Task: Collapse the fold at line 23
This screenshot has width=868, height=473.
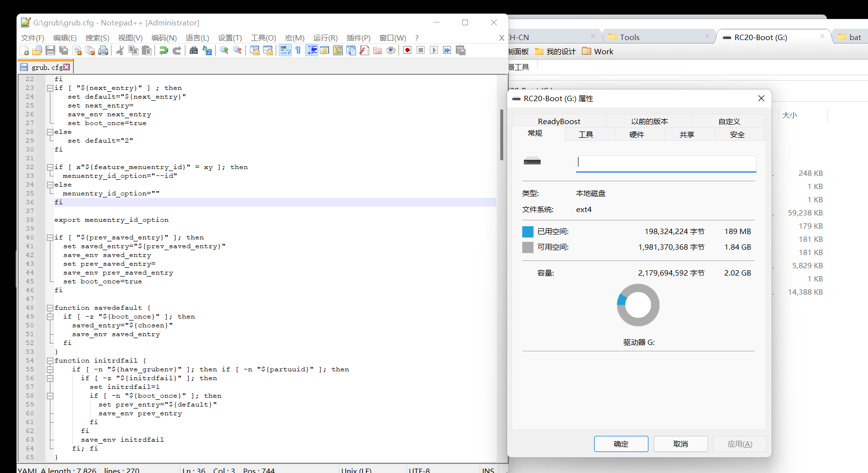Action: (x=50, y=88)
